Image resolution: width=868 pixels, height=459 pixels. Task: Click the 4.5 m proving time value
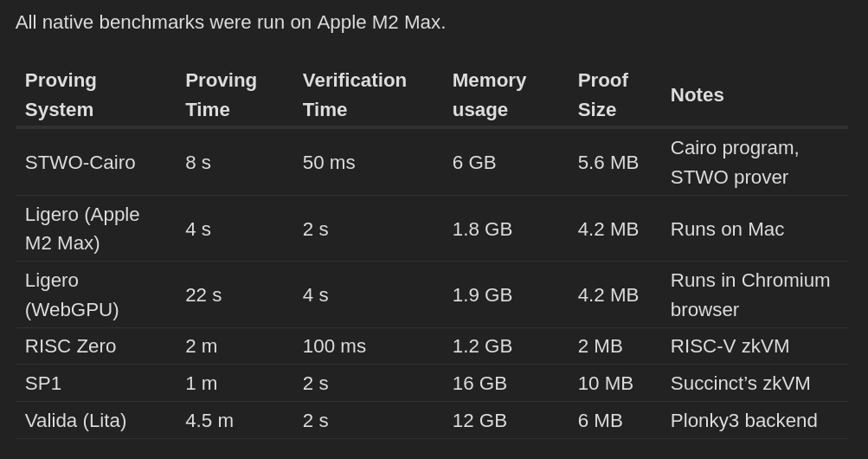(x=209, y=421)
